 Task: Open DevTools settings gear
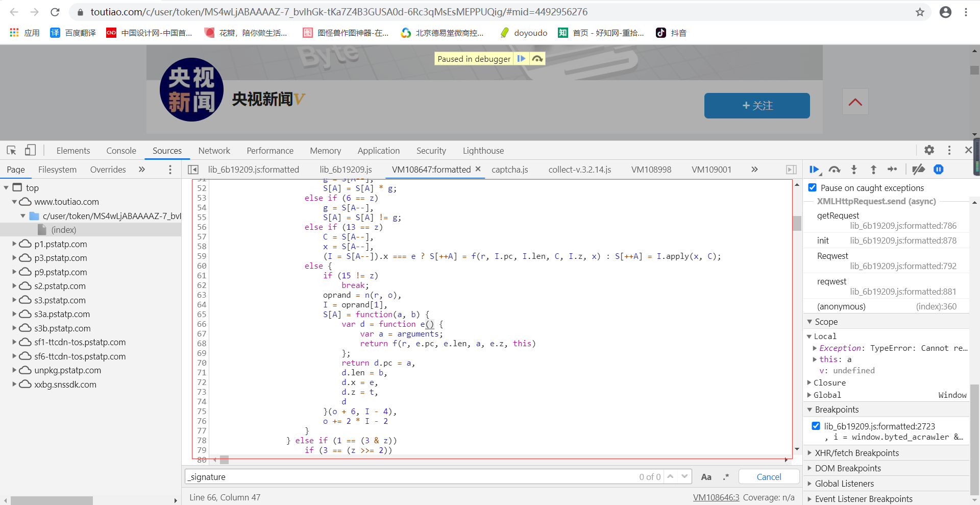tap(929, 150)
